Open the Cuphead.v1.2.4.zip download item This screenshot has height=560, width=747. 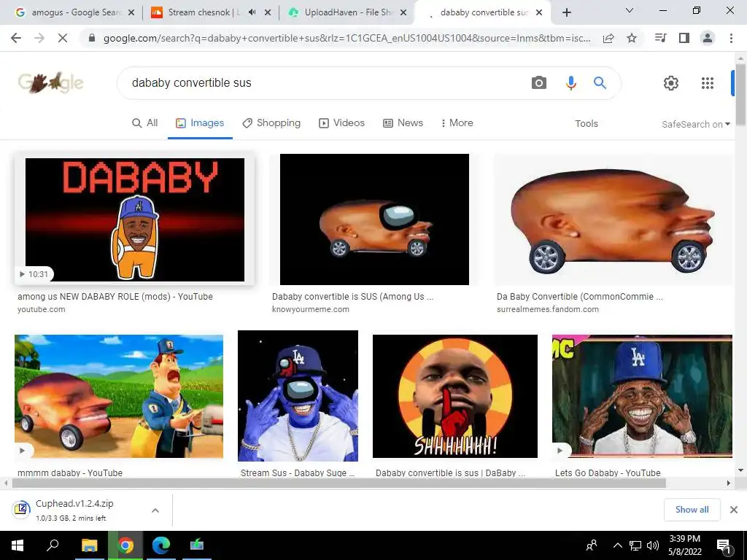click(75, 510)
